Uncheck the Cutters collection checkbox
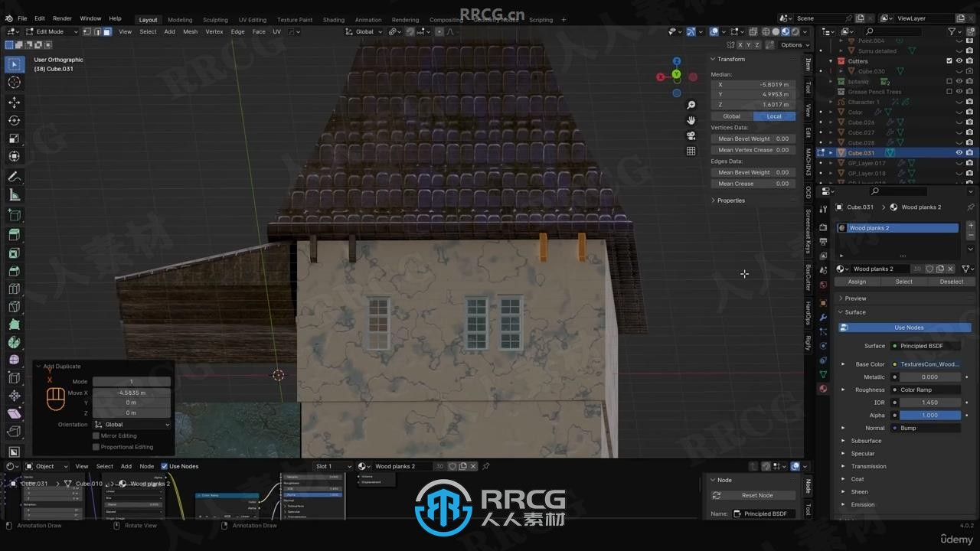Screen dimensions: 980x551 point(949,61)
